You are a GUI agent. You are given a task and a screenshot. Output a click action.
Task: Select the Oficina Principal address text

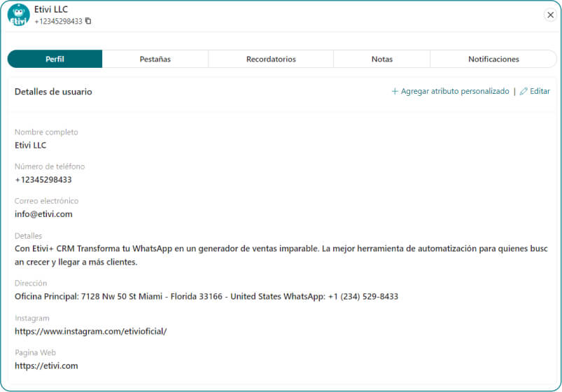point(206,297)
